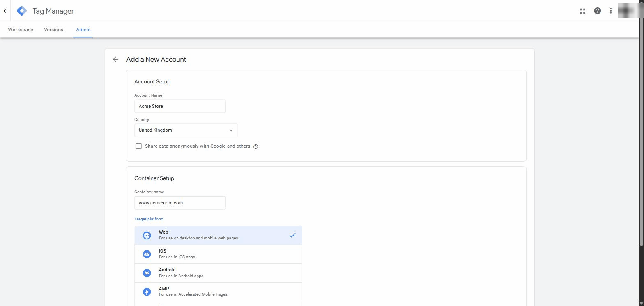Click help icon next to Share data anonymously
644x306 pixels.
click(255, 146)
